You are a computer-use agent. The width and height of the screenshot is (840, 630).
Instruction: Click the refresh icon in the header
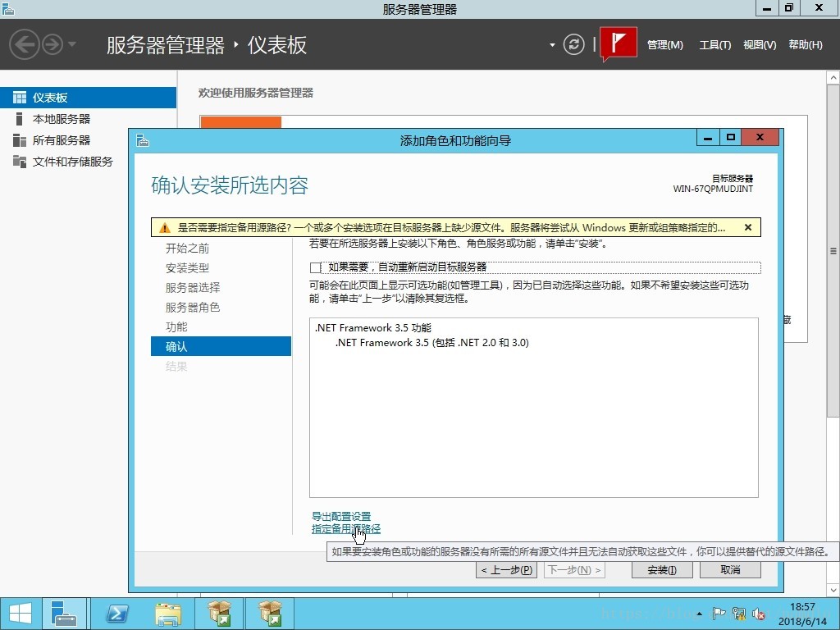[573, 44]
